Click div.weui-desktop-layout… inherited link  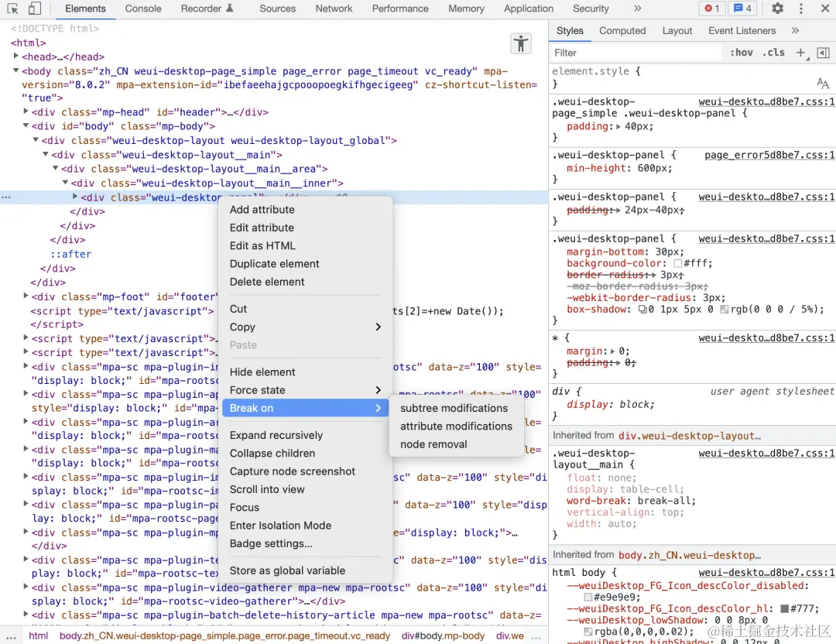tap(690, 436)
